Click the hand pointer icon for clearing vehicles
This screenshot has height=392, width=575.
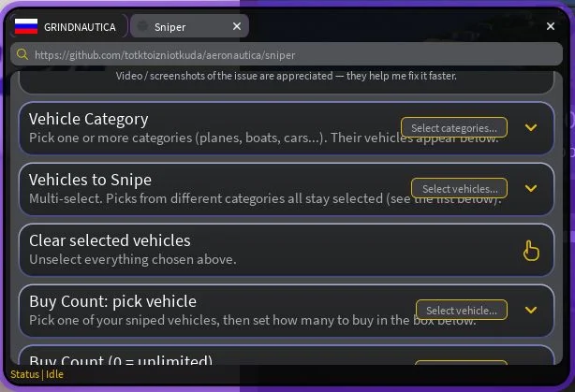(531, 250)
